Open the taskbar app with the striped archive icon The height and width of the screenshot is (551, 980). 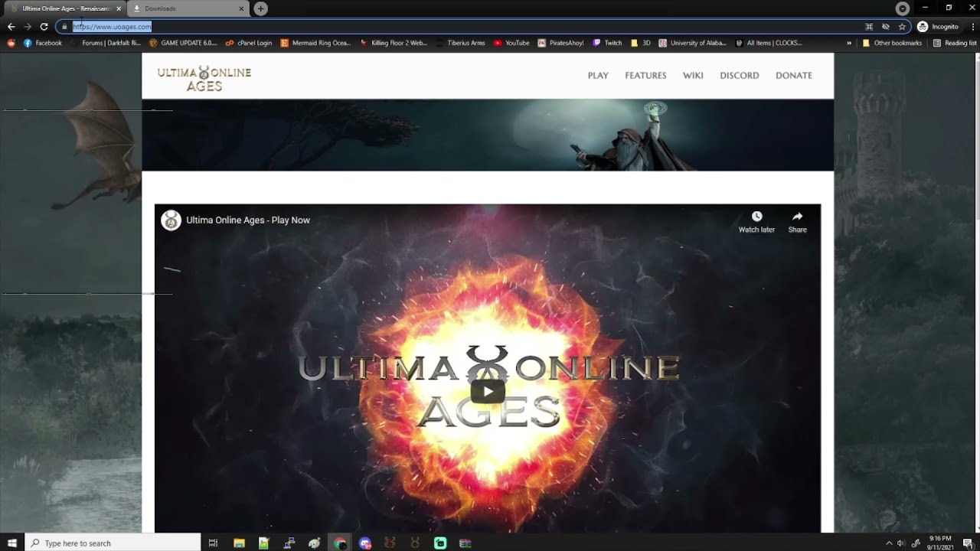point(465,543)
